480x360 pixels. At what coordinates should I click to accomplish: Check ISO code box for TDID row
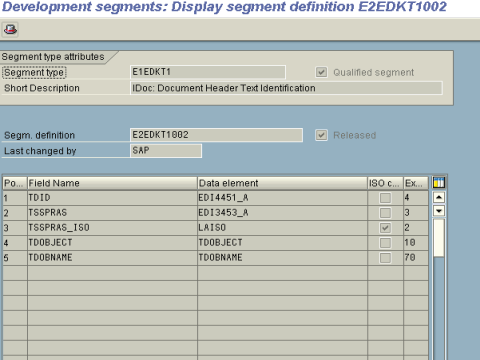[385, 198]
